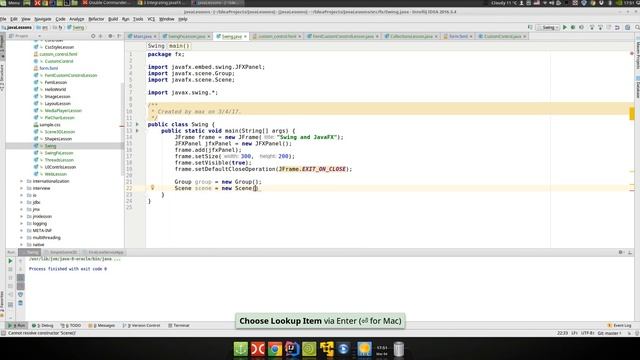Select WebLesson in project tree
Viewport: 640px width, 360px height.
tap(56, 174)
